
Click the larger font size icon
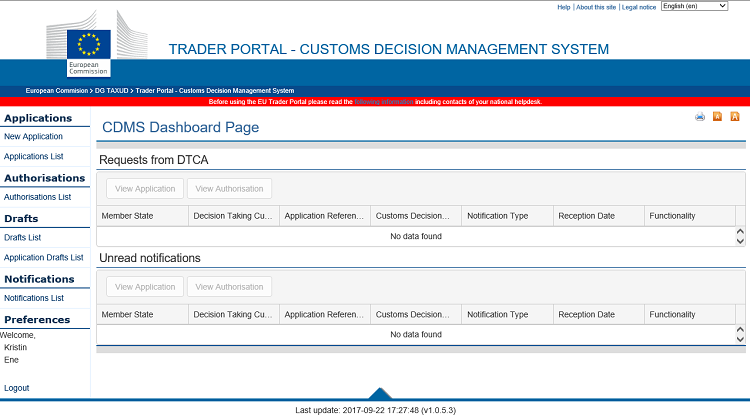coord(735,116)
